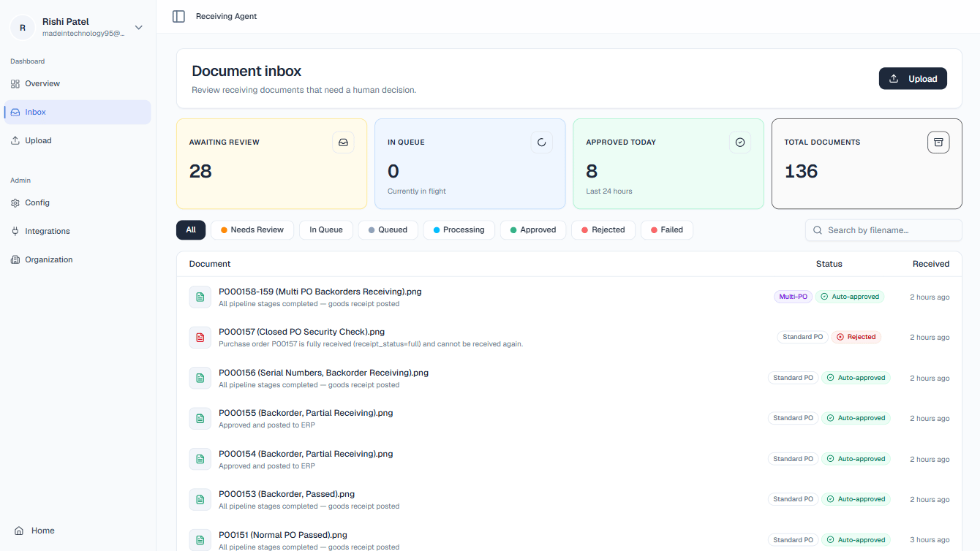
Task: Open the Approved Today stat card
Action: 668,164
